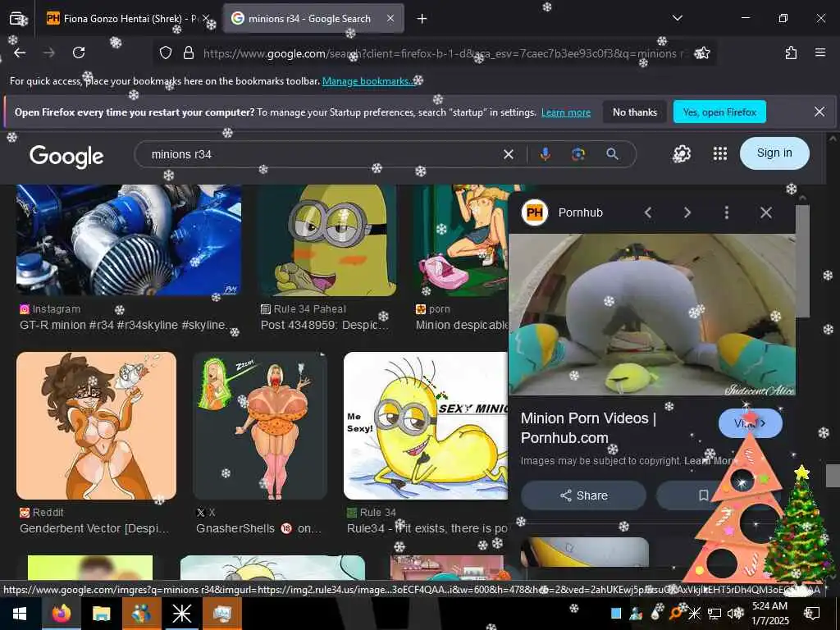Click the forward navigation arrow
Viewport: 840px width, 630px height.
[x=49, y=52]
